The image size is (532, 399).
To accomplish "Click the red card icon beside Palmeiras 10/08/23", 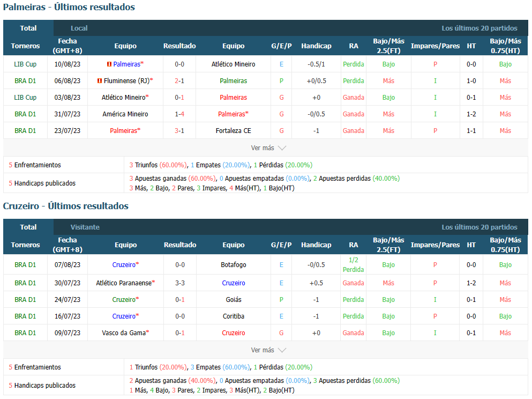I will [x=109, y=64].
